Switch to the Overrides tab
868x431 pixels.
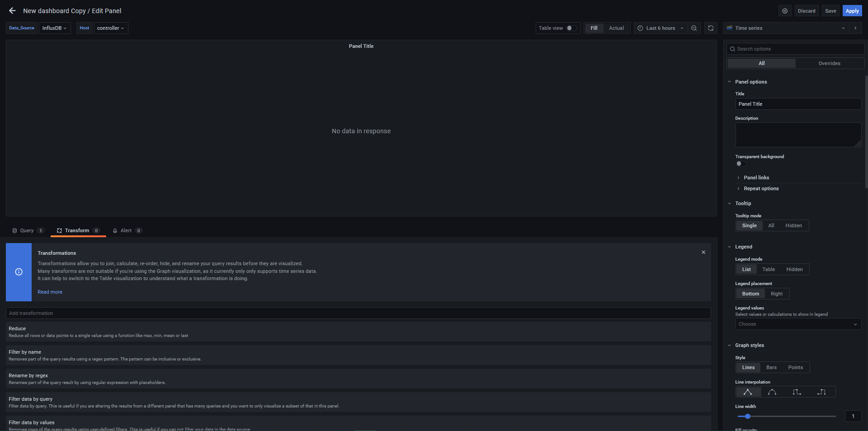pyautogui.click(x=829, y=63)
